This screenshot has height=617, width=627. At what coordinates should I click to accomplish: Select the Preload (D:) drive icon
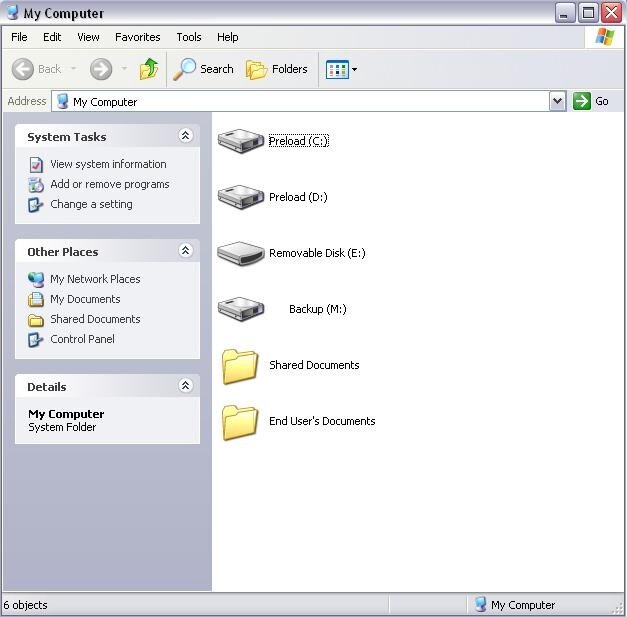tap(241, 197)
